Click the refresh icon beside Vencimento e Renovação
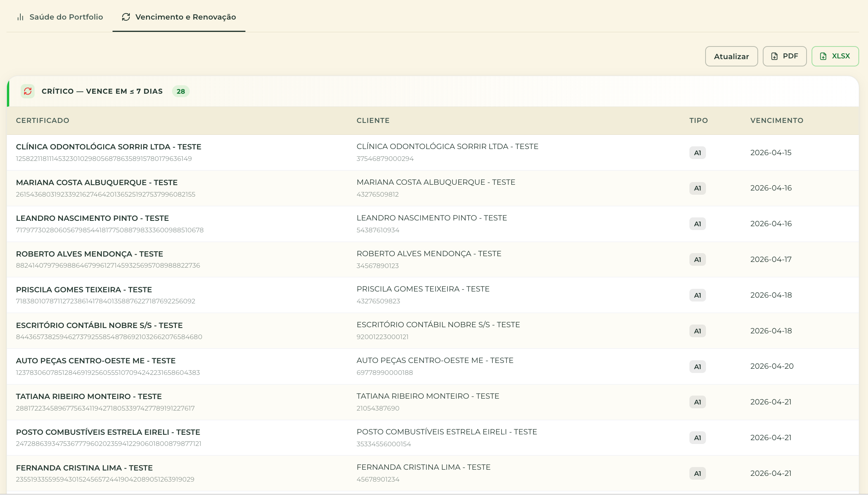The height and width of the screenshot is (497, 868). click(126, 17)
